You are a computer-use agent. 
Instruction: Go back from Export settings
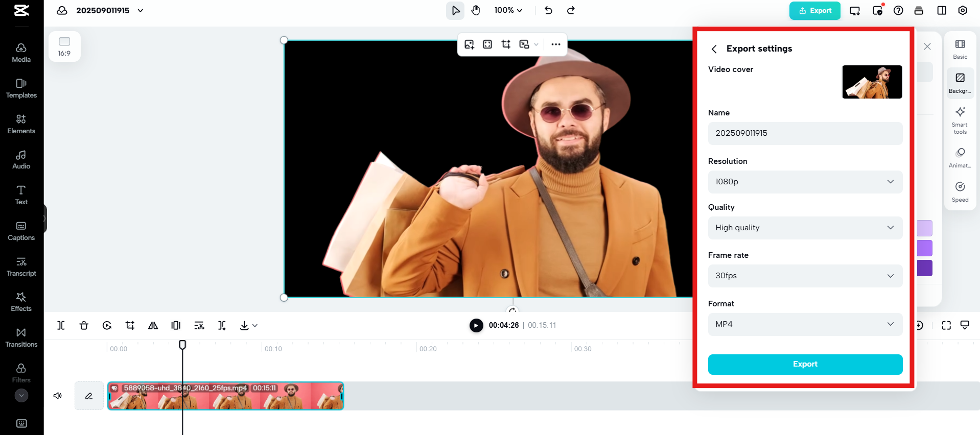[714, 49]
